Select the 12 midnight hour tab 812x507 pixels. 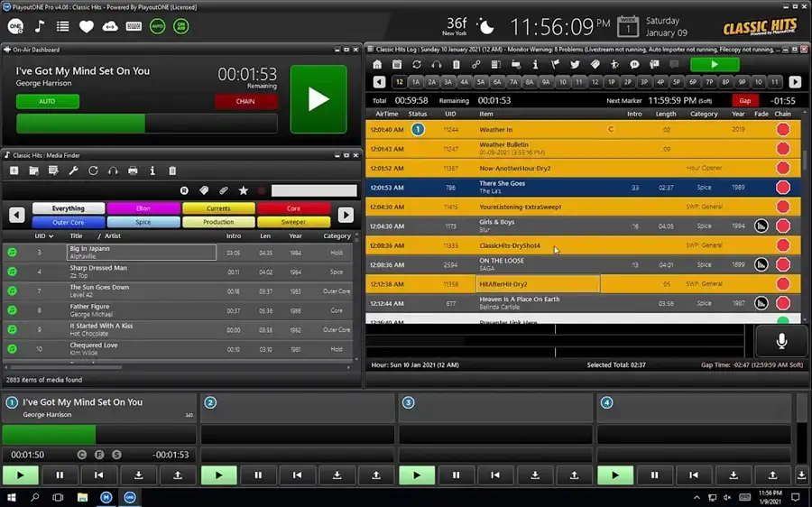click(x=400, y=82)
